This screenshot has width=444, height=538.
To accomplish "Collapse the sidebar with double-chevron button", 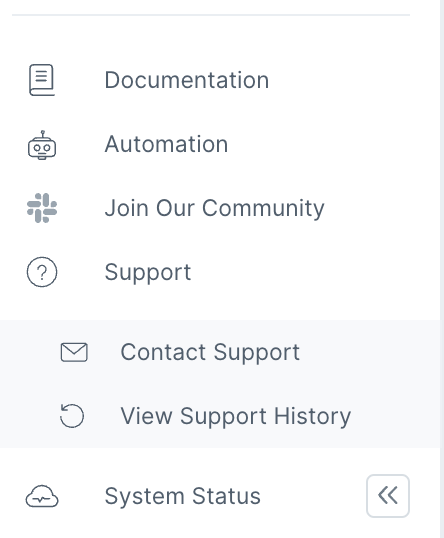I will coord(388,496).
